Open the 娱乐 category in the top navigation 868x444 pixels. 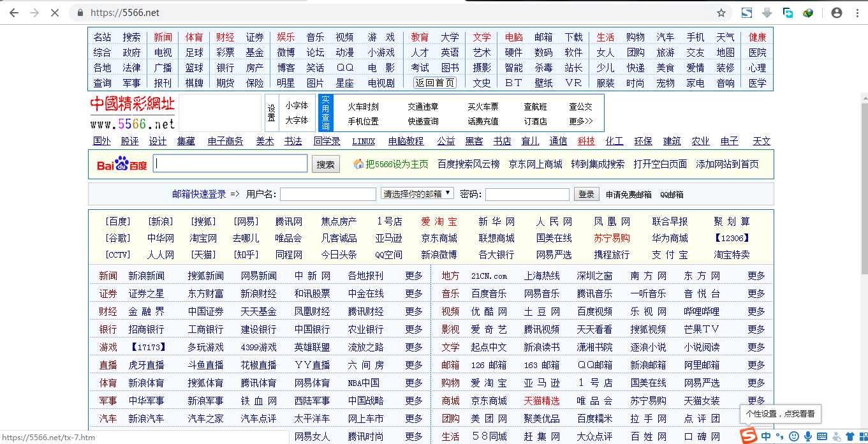[286, 37]
